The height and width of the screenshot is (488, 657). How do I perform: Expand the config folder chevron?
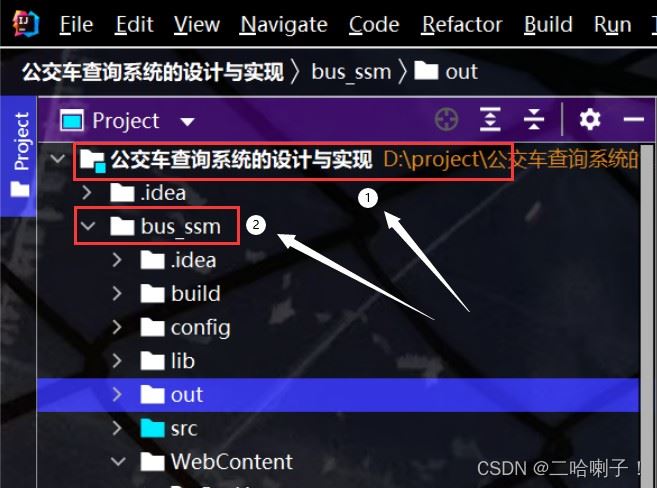[117, 328]
